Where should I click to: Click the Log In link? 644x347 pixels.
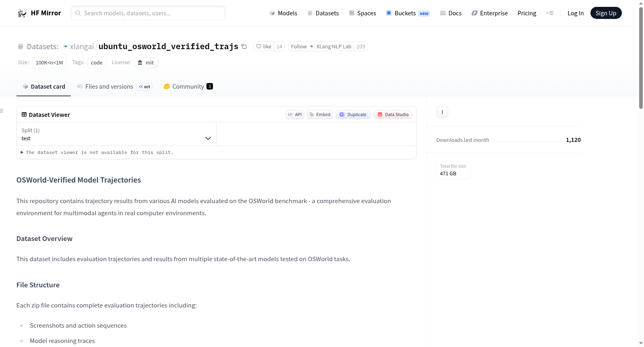[576, 13]
